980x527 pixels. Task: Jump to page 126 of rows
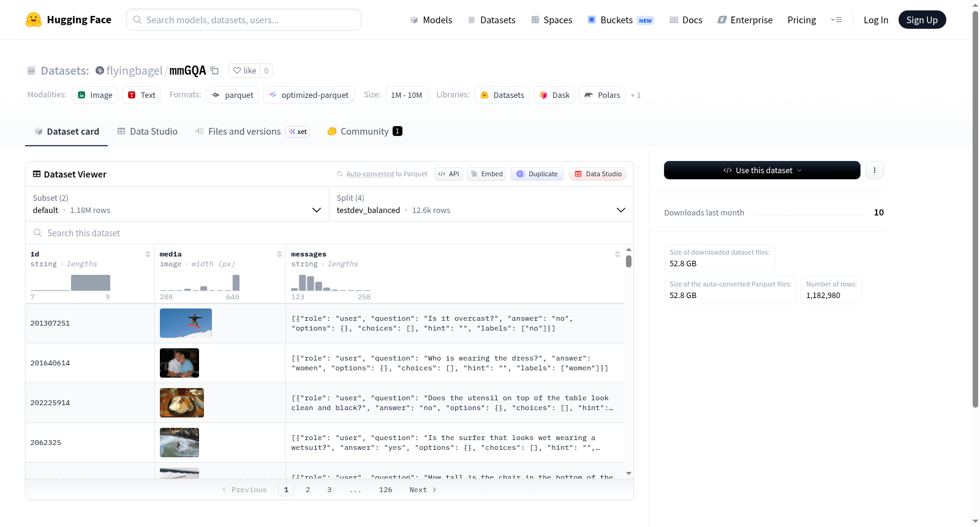click(385, 490)
